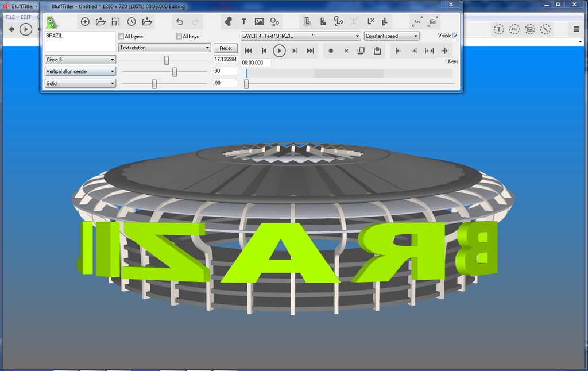The width and height of the screenshot is (588, 371).
Task: Click dashed circle slash icon in main window
Action: [x=546, y=29]
